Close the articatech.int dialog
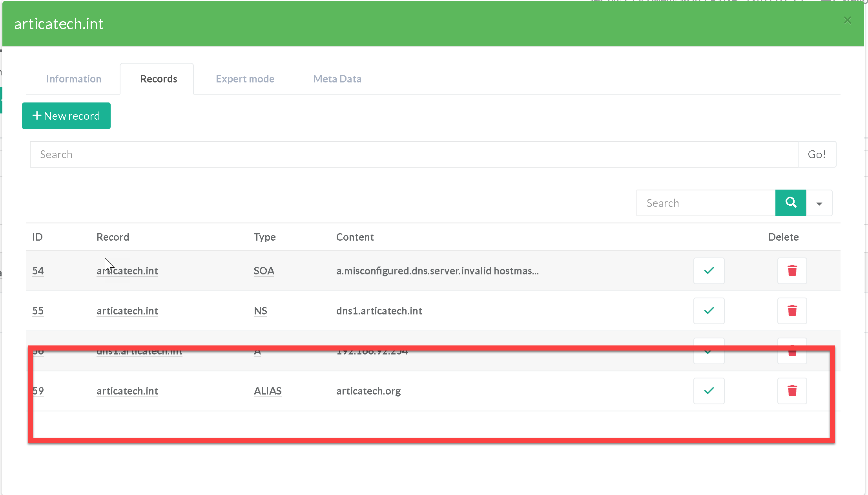This screenshot has width=868, height=495. (x=847, y=20)
